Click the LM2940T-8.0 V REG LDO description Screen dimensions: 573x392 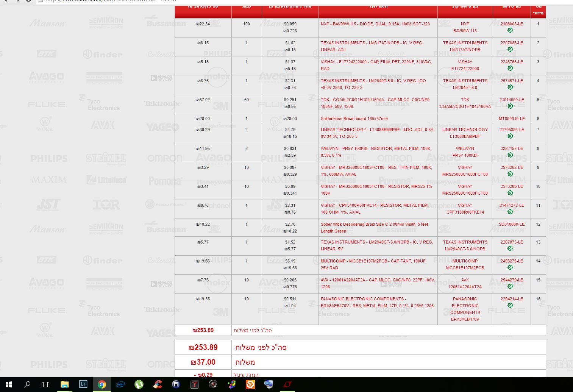pyautogui.click(x=373, y=84)
